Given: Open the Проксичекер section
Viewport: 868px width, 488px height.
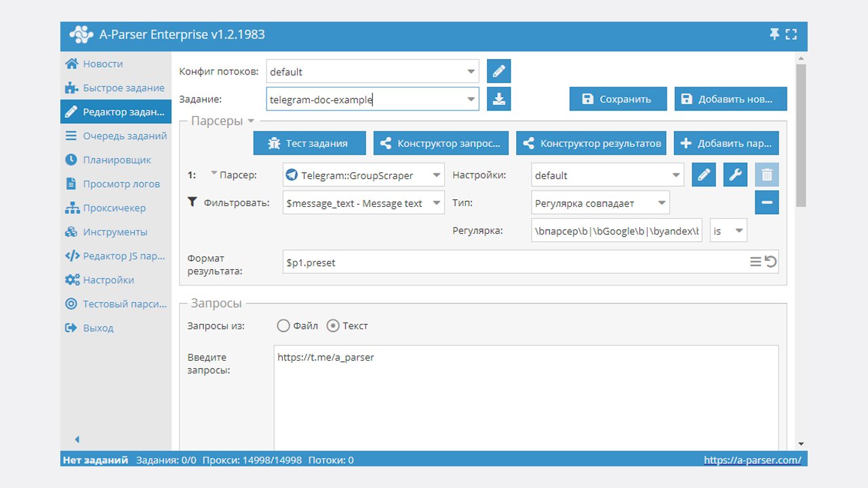Looking at the screenshot, I should (x=115, y=208).
